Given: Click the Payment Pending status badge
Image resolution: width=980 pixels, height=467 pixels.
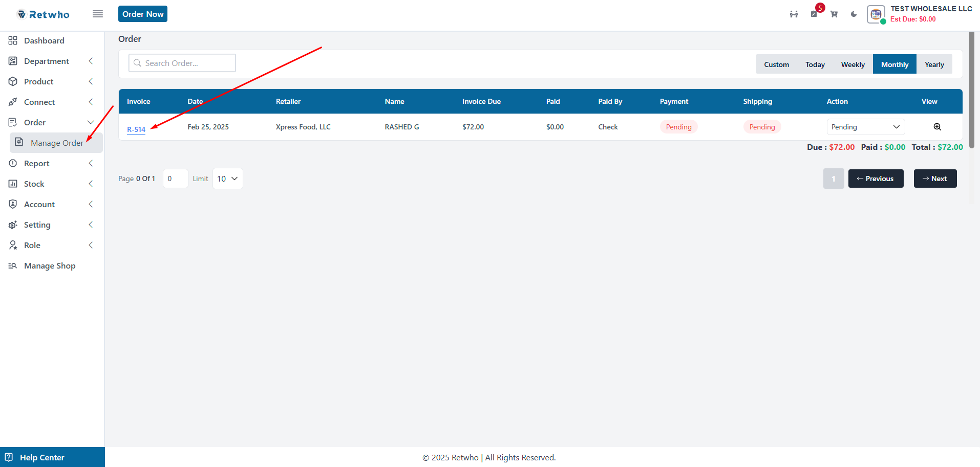Looking at the screenshot, I should tap(678, 127).
